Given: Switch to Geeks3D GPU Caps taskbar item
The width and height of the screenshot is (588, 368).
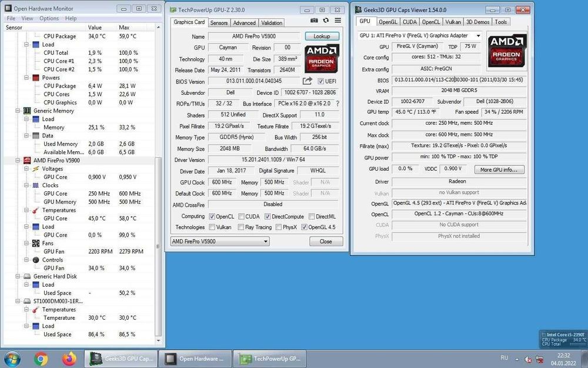Looking at the screenshot, I should [x=121, y=359].
